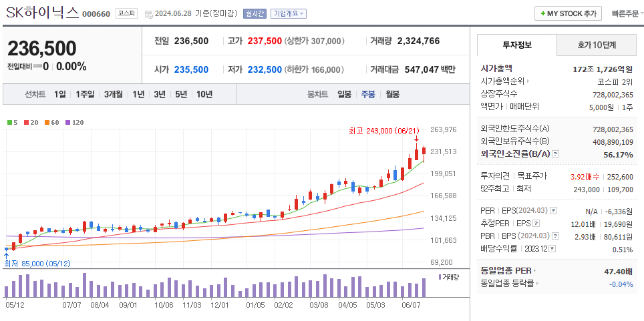Click the 동일업종 PER value 47.40배
644x321 pixels.
619,272
